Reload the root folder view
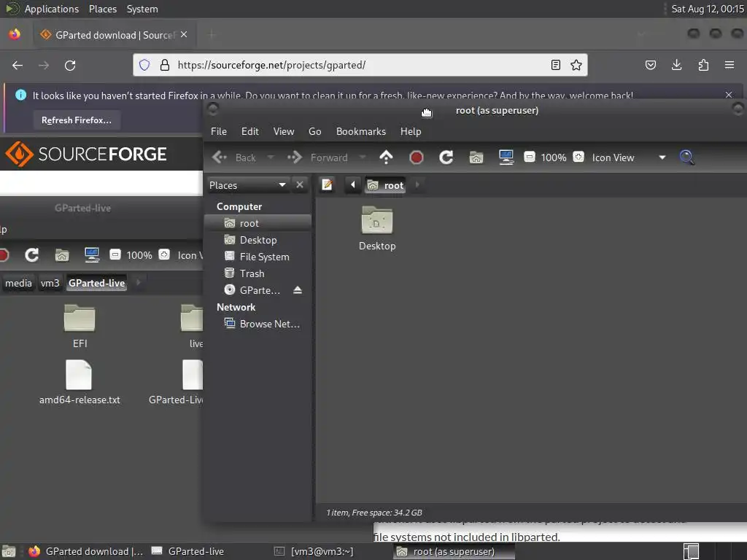The height and width of the screenshot is (560, 747). point(446,157)
